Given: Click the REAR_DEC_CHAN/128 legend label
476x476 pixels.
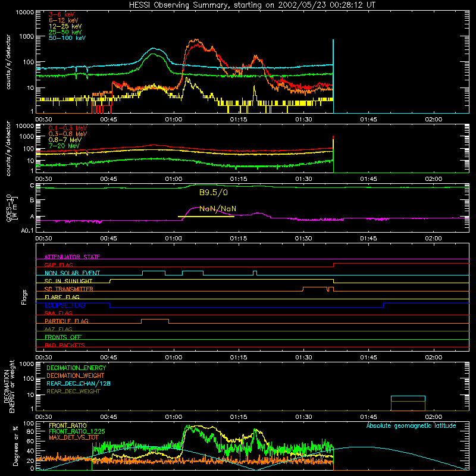Looking at the screenshot, I should click(x=79, y=383).
